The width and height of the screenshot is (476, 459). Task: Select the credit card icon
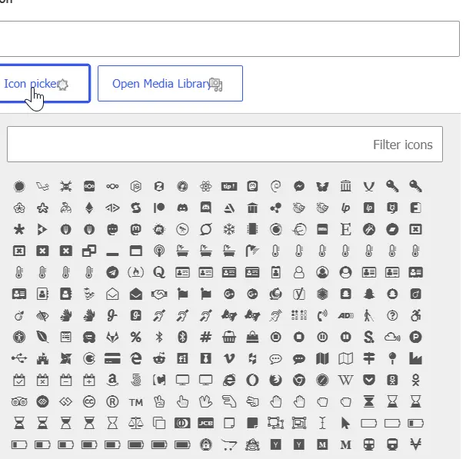(x=112, y=358)
